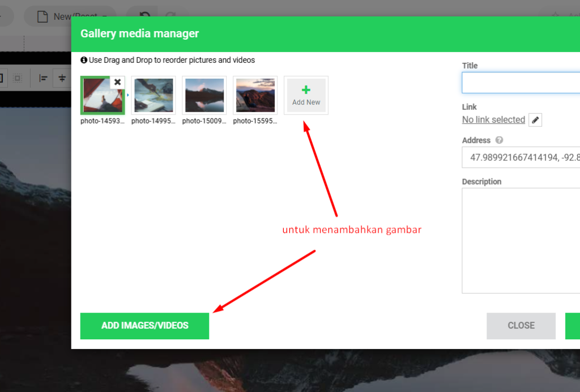The image size is (580, 392).
Task: Click the help icon beside Address label
Action: (x=499, y=140)
